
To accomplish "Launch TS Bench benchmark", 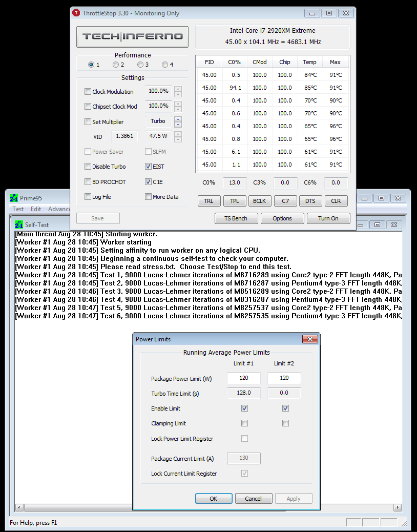I will tap(236, 218).
